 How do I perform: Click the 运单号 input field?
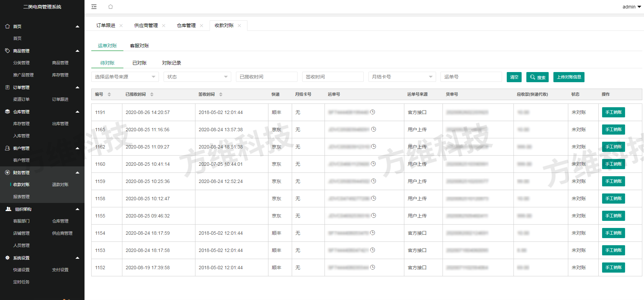471,77
